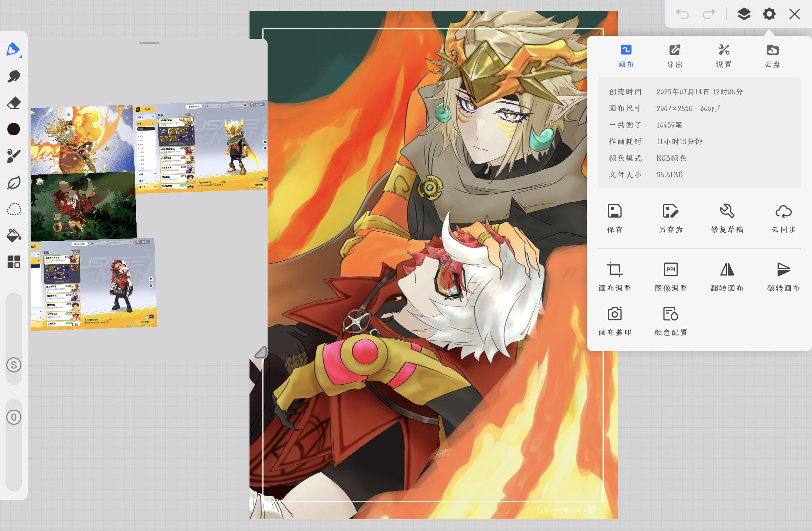812x531 pixels.
Task: Open the layers panel icon
Action: [744, 14]
